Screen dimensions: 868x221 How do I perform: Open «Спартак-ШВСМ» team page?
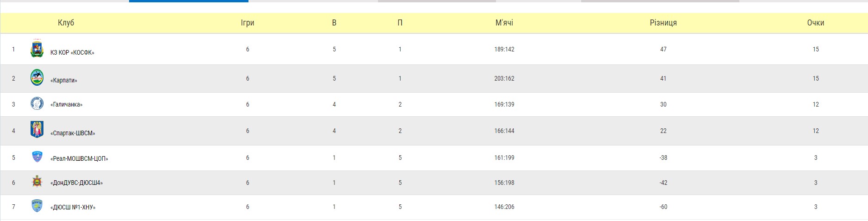click(x=73, y=133)
